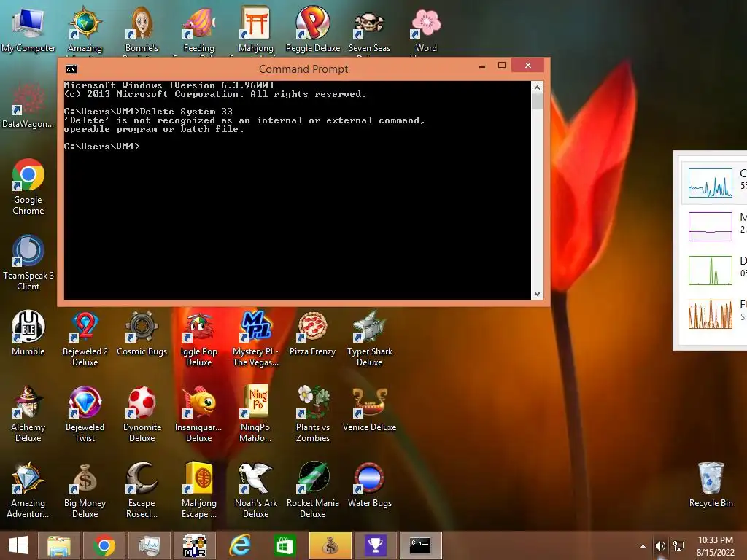Viewport: 747px width, 560px height.
Task: Select the Bejeweled Twist shortcut
Action: 85,414
